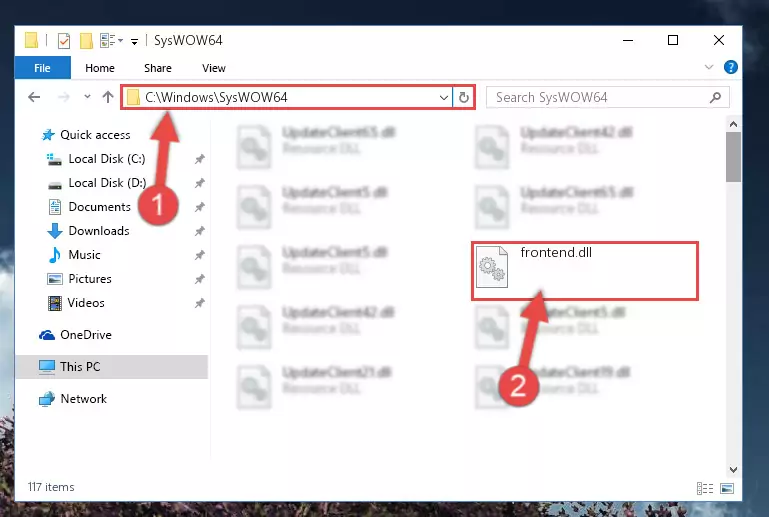
Task: Click the vertical scrollbar thumb
Action: point(733,157)
